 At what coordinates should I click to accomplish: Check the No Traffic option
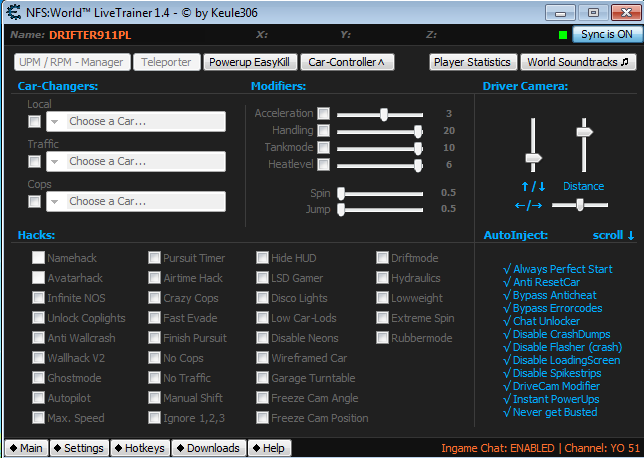154,378
